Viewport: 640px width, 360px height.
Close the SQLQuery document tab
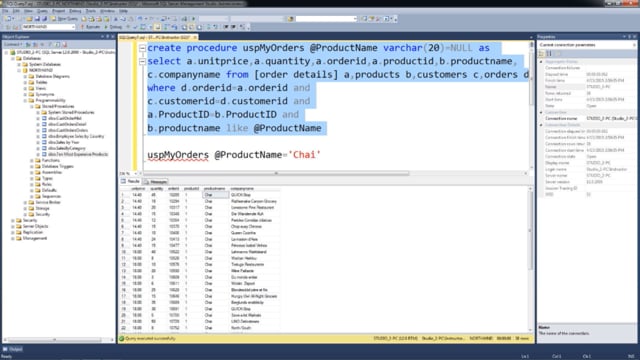[195, 37]
